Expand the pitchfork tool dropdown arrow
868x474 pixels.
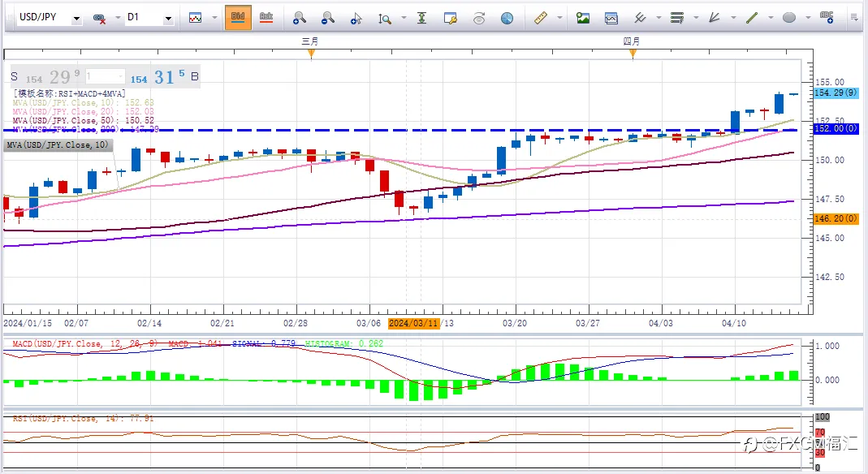coord(659,18)
